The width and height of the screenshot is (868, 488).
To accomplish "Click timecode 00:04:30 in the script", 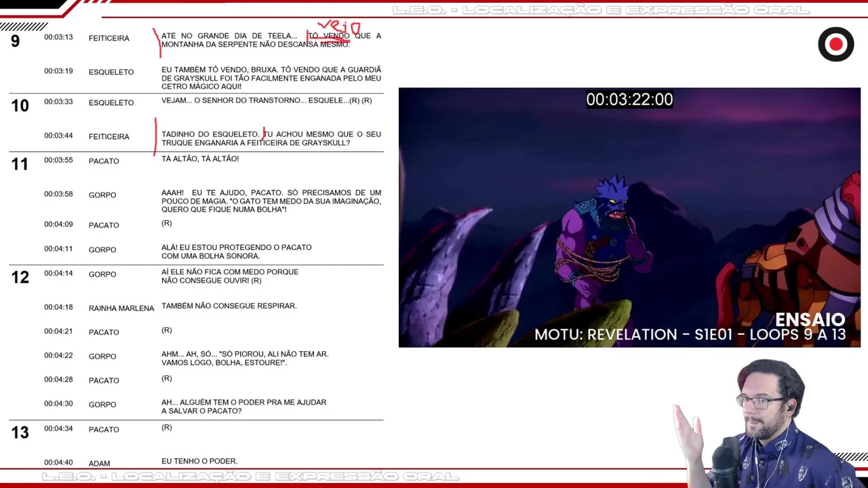I will 58,404.
